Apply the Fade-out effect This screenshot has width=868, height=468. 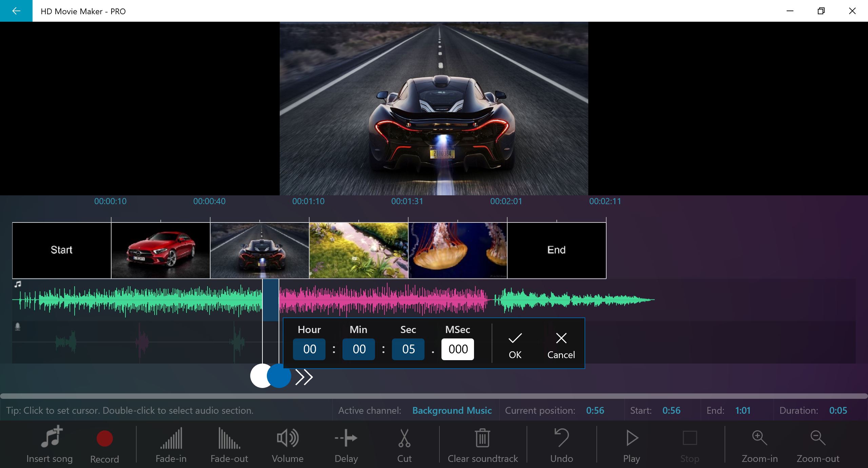coord(229,445)
